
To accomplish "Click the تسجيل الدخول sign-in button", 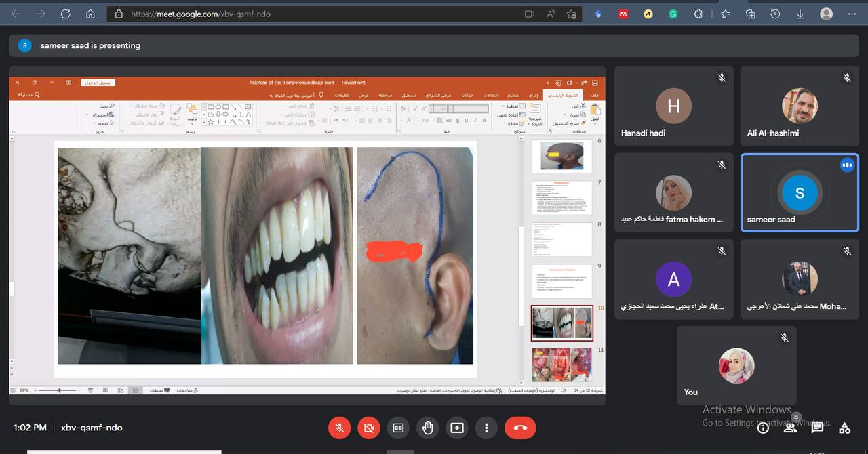I will [x=98, y=82].
